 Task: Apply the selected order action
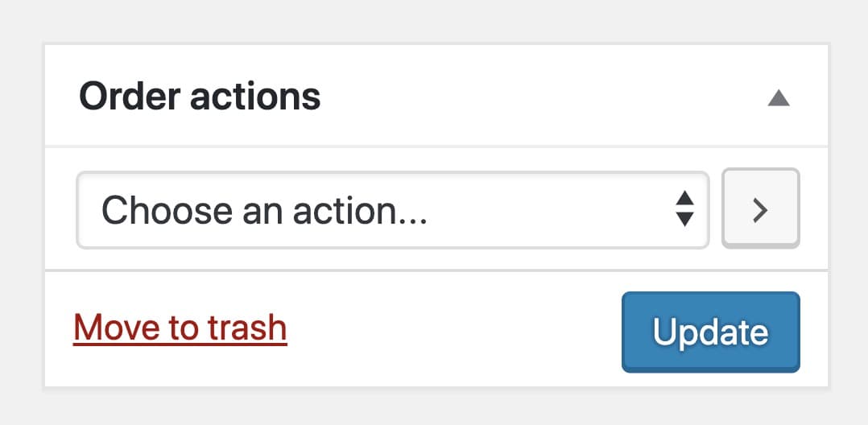[x=761, y=208]
